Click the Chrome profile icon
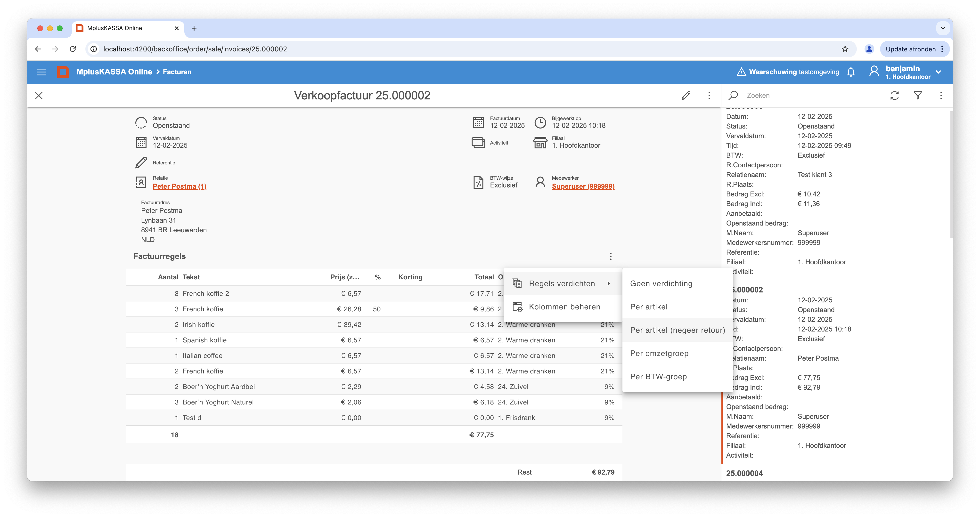Screen dimensions: 980x517 click(869, 49)
